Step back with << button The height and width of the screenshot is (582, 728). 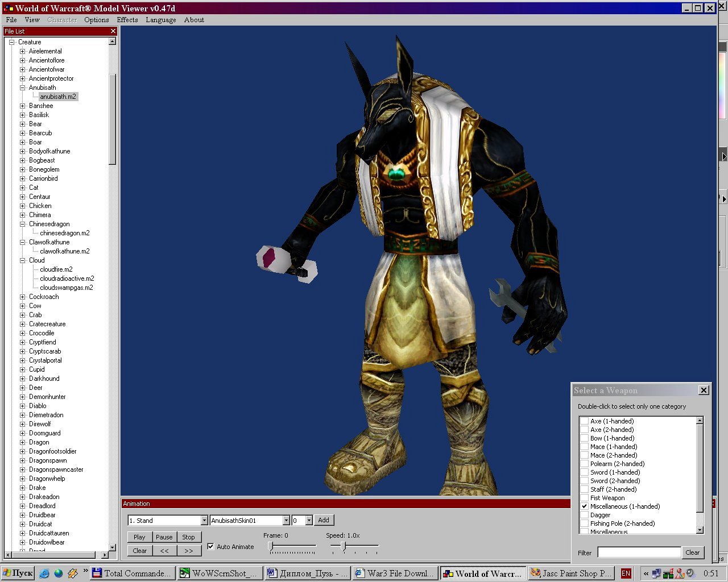(x=164, y=551)
